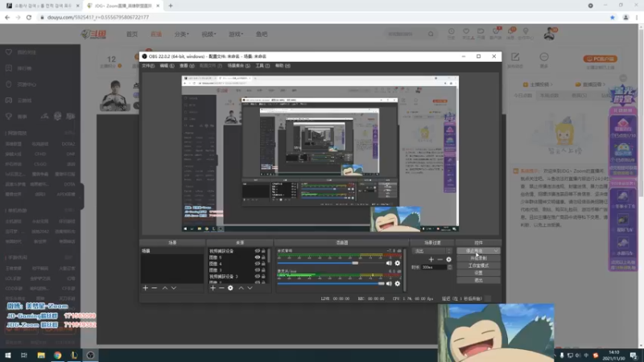Adjust the transition duration spinner arrows

coord(450,267)
